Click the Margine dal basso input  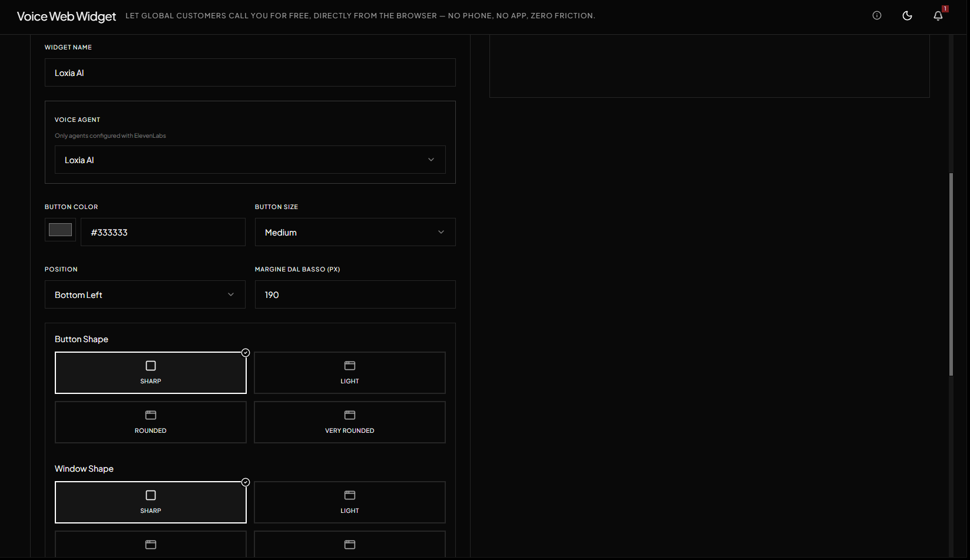click(x=355, y=294)
